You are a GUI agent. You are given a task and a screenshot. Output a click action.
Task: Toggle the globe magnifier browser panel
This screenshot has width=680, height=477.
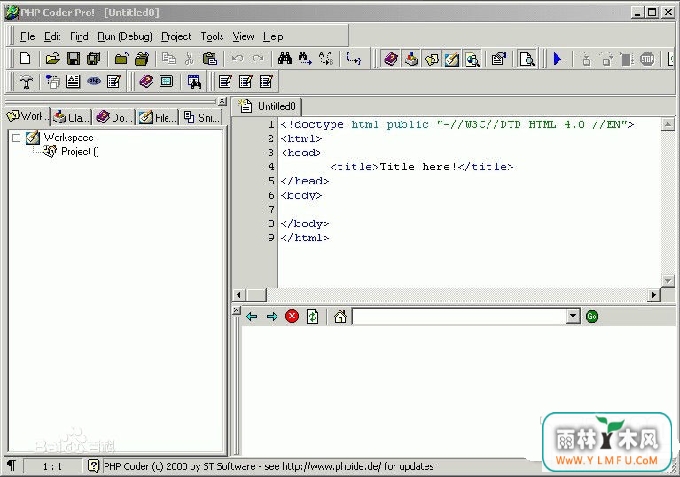coord(472,59)
